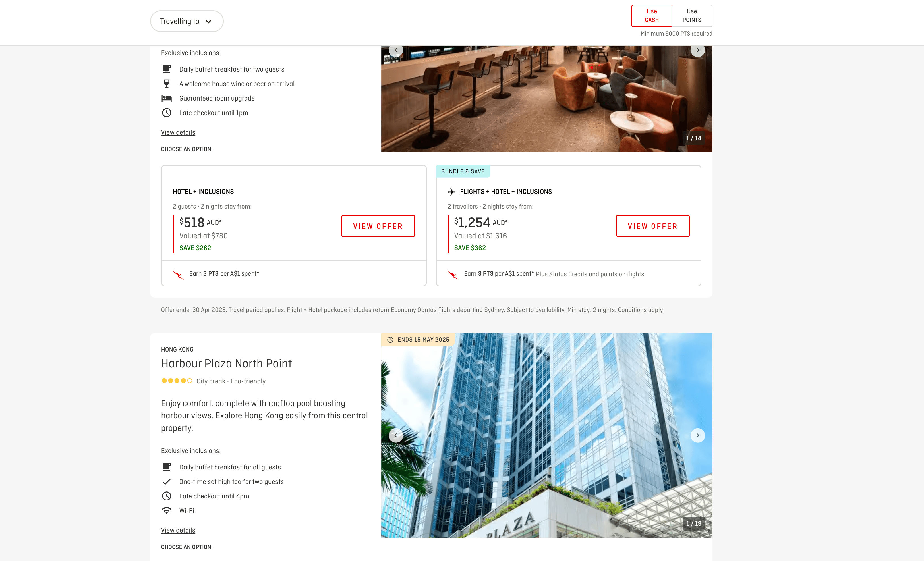924x561 pixels.
Task: Open the Travelling to dropdown
Action: [x=187, y=21]
